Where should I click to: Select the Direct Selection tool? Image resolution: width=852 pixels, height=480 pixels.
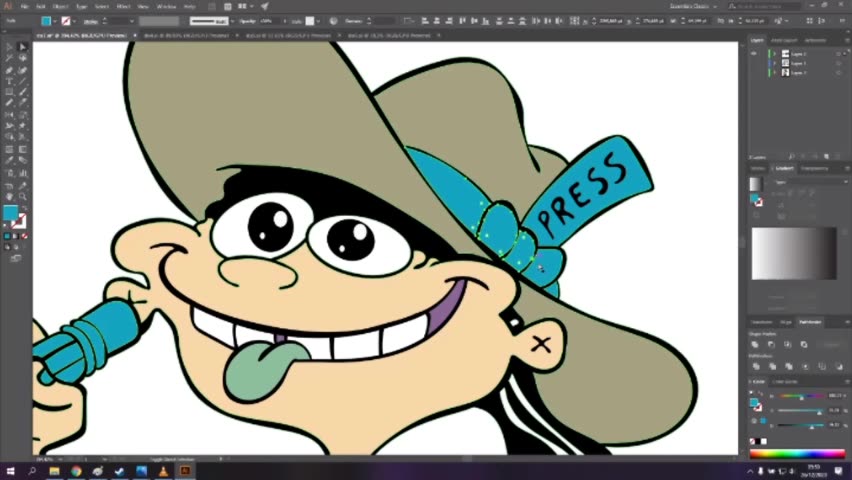tap(22, 47)
